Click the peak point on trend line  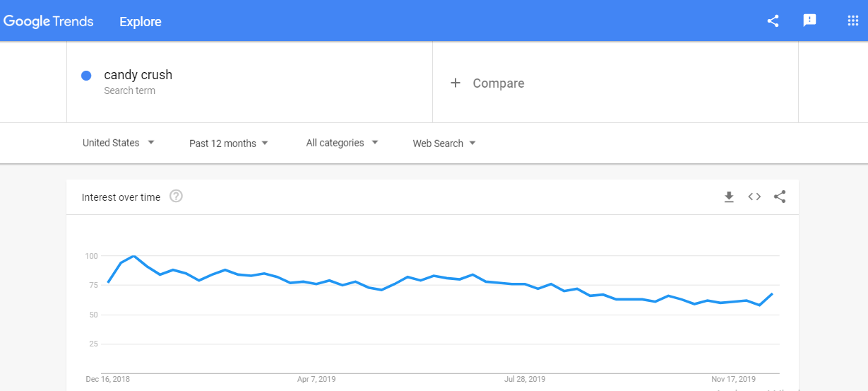(133, 256)
